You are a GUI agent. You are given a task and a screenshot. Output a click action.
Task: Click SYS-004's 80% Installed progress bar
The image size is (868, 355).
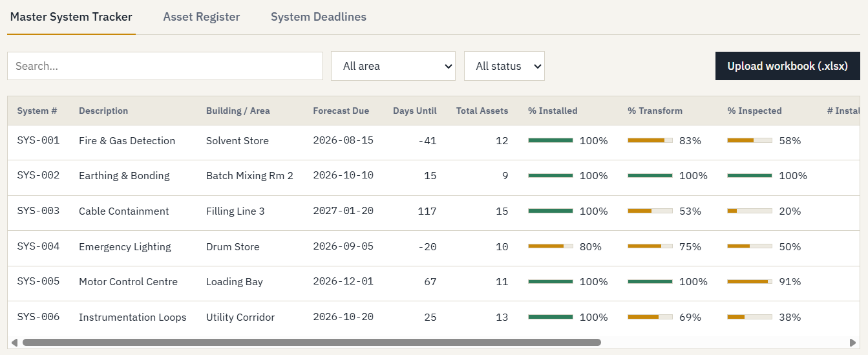pyautogui.click(x=551, y=246)
